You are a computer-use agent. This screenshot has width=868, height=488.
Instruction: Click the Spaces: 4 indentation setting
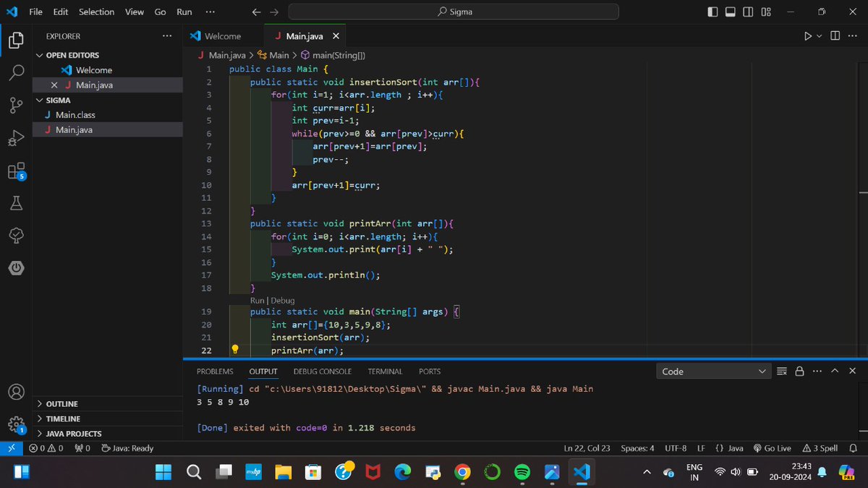637,448
